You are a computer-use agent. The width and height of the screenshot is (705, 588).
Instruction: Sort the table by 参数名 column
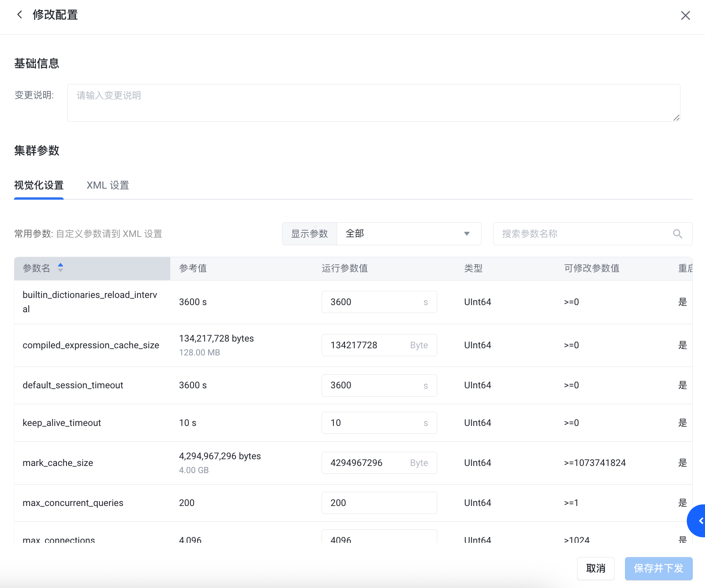pos(60,268)
